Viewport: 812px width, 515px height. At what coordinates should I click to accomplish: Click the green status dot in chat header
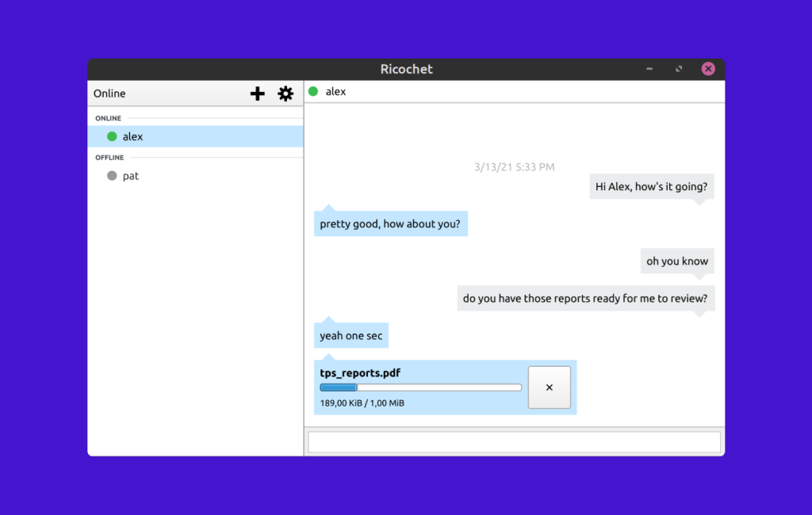pyautogui.click(x=313, y=91)
